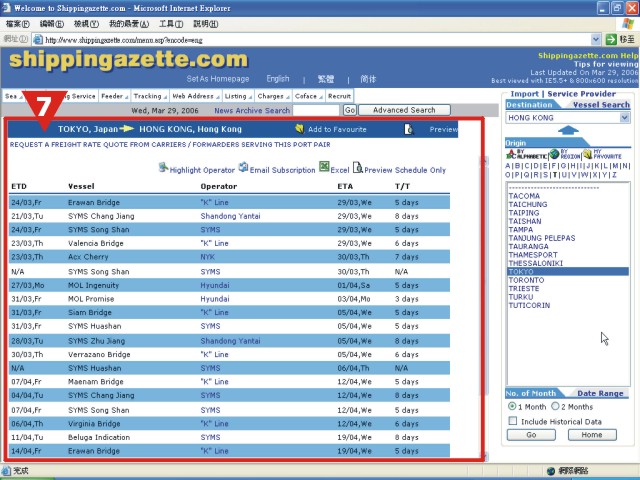Image resolution: width=640 pixels, height=480 pixels.
Task: Open Shippingazette.com Help link
Action: [588, 56]
